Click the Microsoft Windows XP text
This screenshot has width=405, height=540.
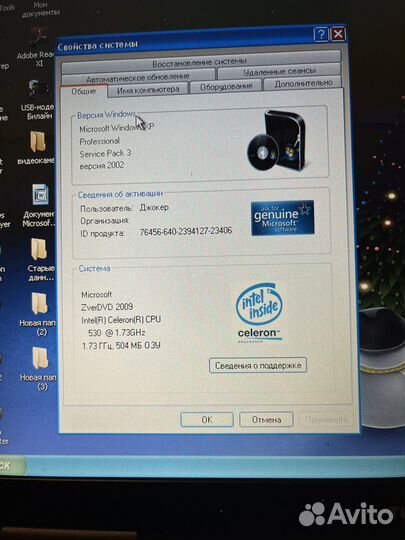116,128
